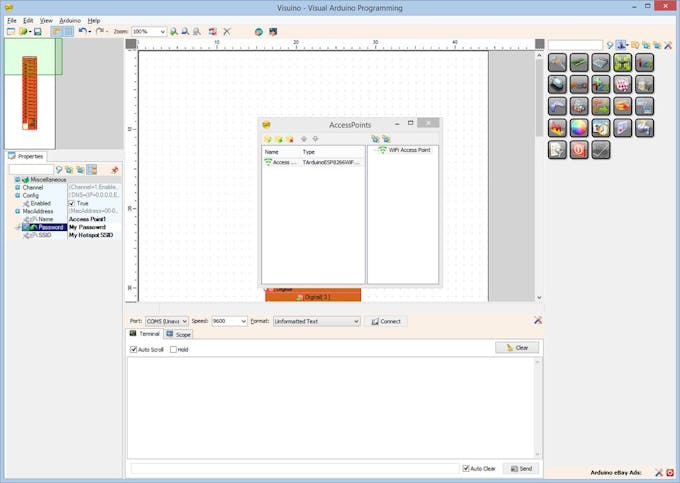
Task: Select the clock/timing component category
Action: [x=601, y=127]
